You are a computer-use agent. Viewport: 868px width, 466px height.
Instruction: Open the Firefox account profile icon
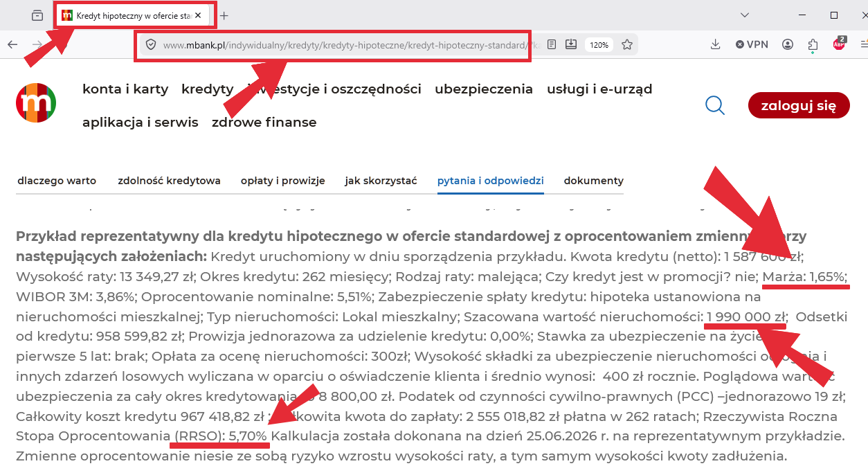click(x=788, y=44)
